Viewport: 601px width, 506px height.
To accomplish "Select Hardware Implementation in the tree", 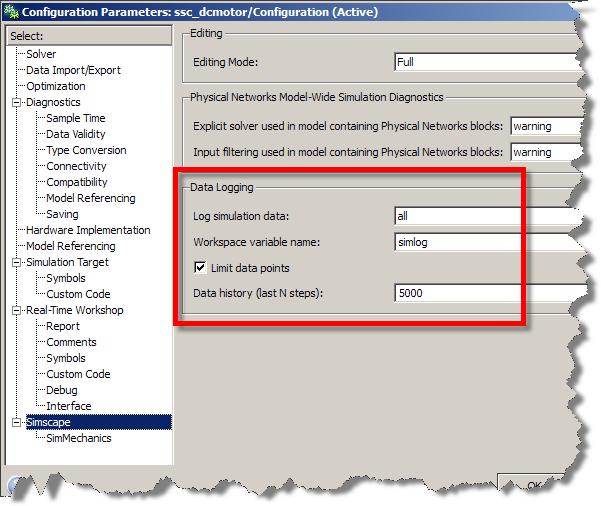I will pos(88,230).
